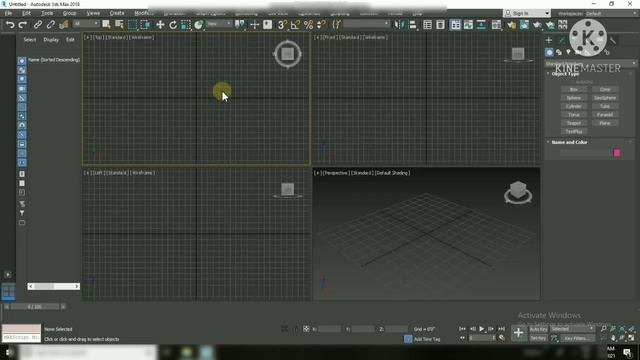This screenshot has width=640, height=360.
Task: Open the Tools menu
Action: [x=47, y=13]
